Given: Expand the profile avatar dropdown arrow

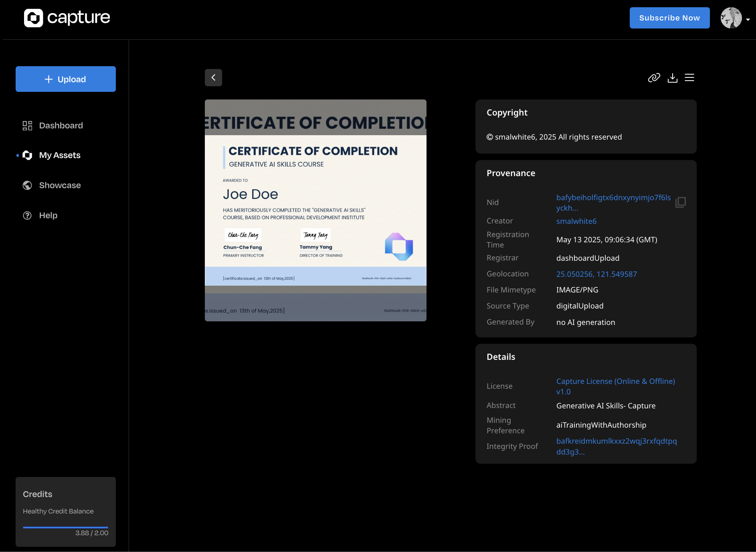Looking at the screenshot, I should (748, 19).
